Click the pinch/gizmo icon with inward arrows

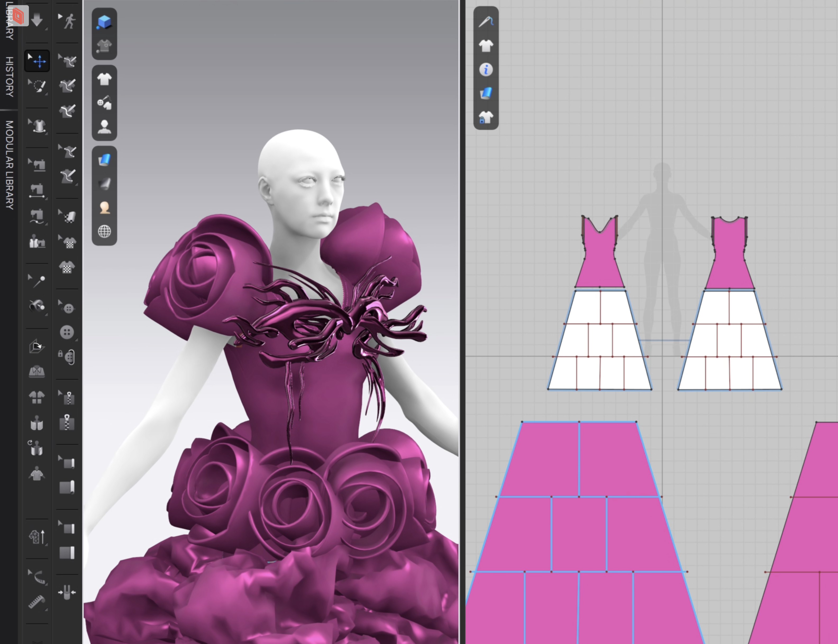click(67, 592)
